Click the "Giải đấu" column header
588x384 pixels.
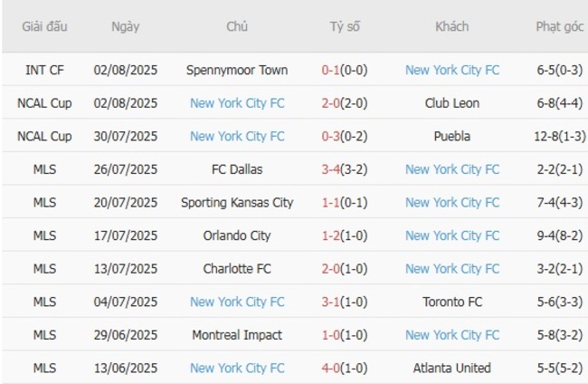pos(44,26)
